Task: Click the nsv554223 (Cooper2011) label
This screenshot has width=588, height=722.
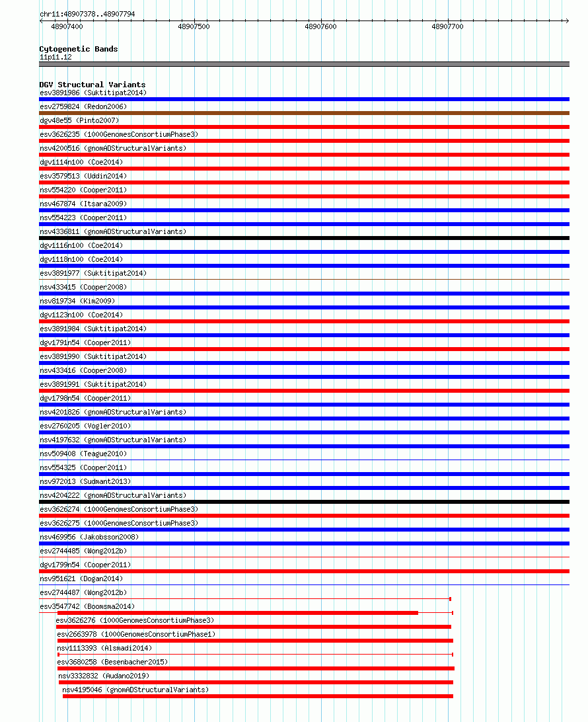Action: 83,218
